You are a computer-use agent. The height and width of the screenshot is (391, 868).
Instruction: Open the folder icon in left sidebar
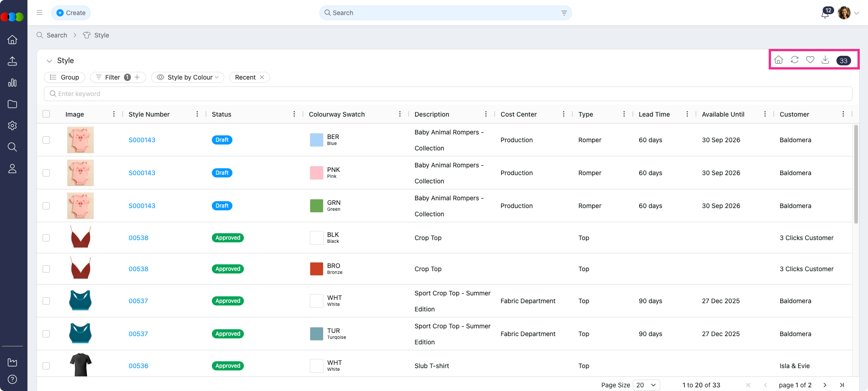[x=12, y=104]
